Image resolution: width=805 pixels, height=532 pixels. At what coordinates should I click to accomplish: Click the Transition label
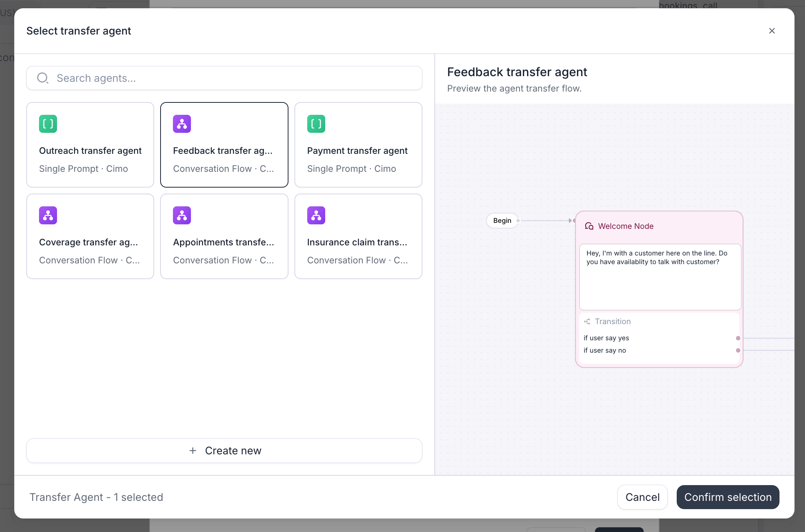613,322
